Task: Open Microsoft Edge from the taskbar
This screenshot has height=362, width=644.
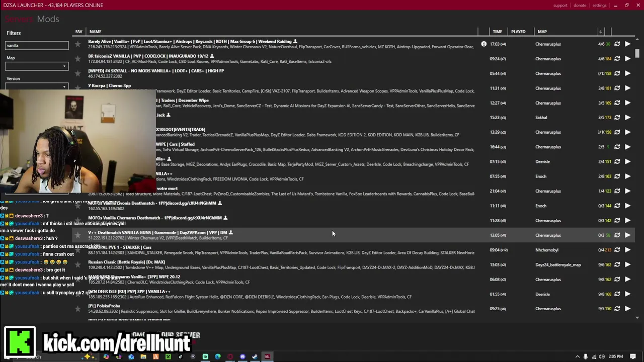Action: (218, 357)
